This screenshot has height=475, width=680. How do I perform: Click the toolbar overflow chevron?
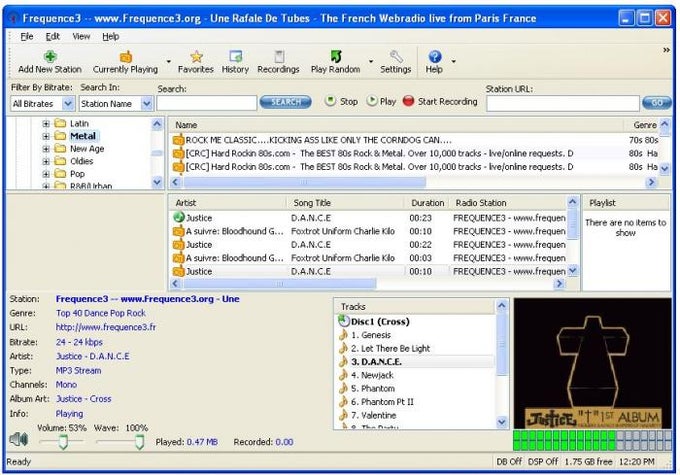point(666,50)
